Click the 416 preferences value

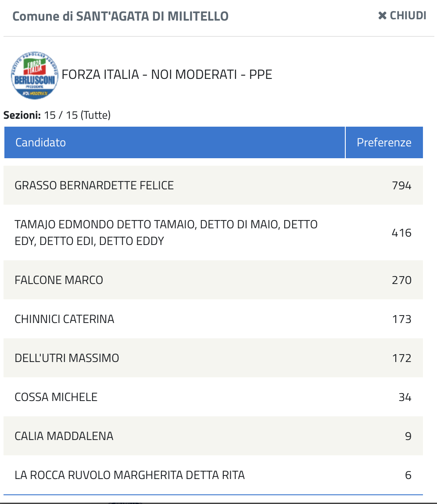pos(401,233)
